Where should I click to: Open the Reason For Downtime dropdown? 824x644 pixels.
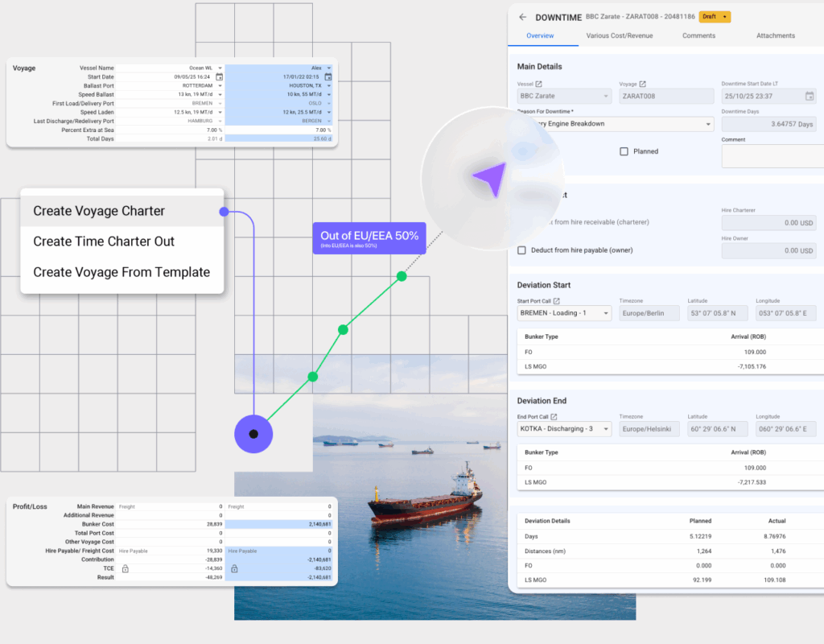[707, 124]
